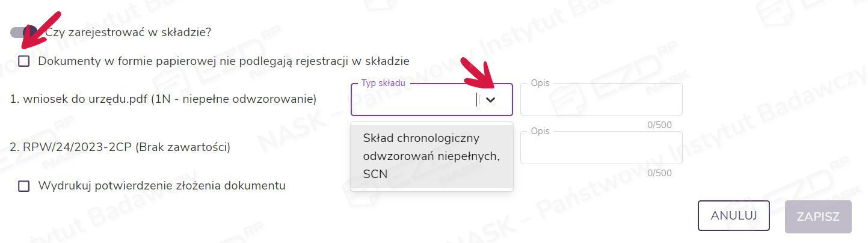Toggle the 'Czy zarejestrować w składzie?' switch
Image resolution: width=868 pixels, height=243 pixels.
click(x=24, y=32)
